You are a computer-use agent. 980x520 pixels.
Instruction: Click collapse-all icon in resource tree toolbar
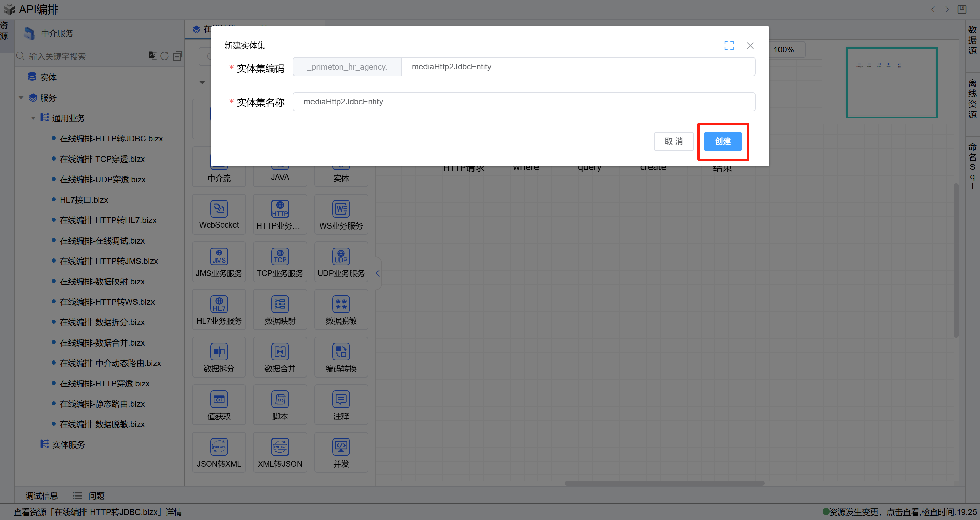point(177,56)
